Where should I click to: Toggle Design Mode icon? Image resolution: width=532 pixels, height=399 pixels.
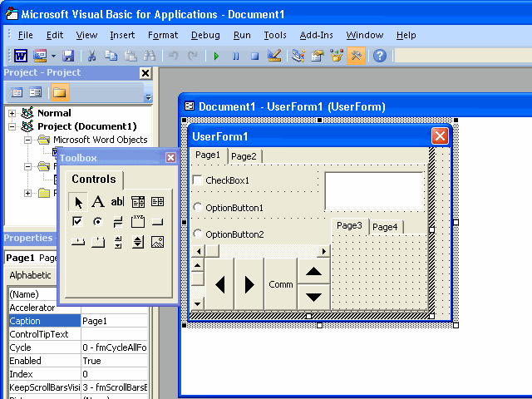pos(273,56)
